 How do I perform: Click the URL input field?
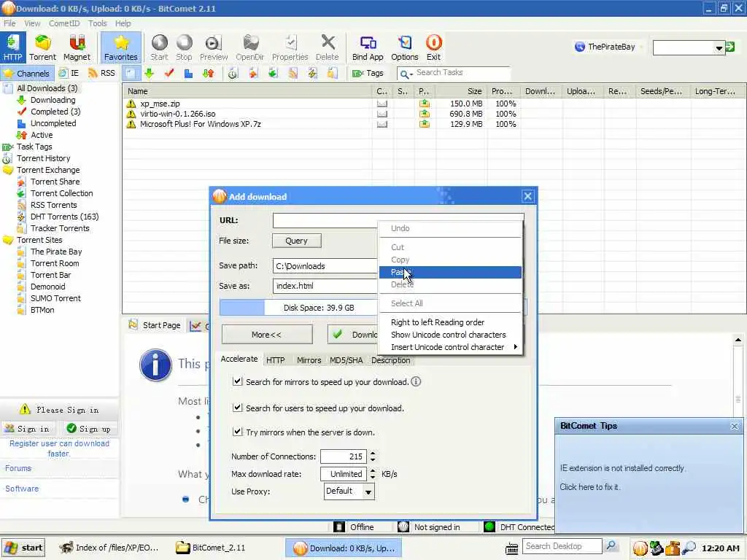pos(398,220)
